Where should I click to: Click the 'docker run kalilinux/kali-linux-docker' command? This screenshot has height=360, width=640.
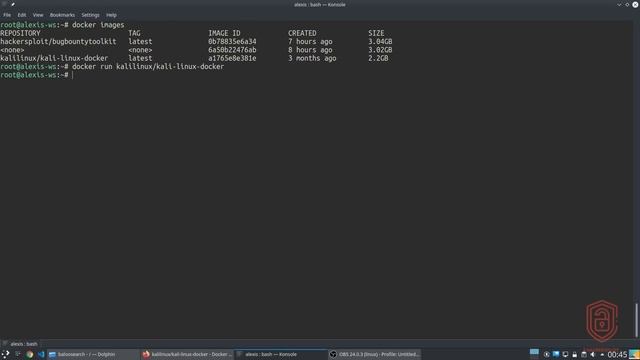[148, 67]
